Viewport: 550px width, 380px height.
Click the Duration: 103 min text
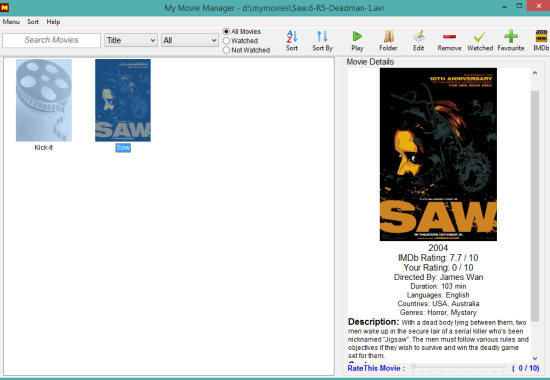pos(438,286)
